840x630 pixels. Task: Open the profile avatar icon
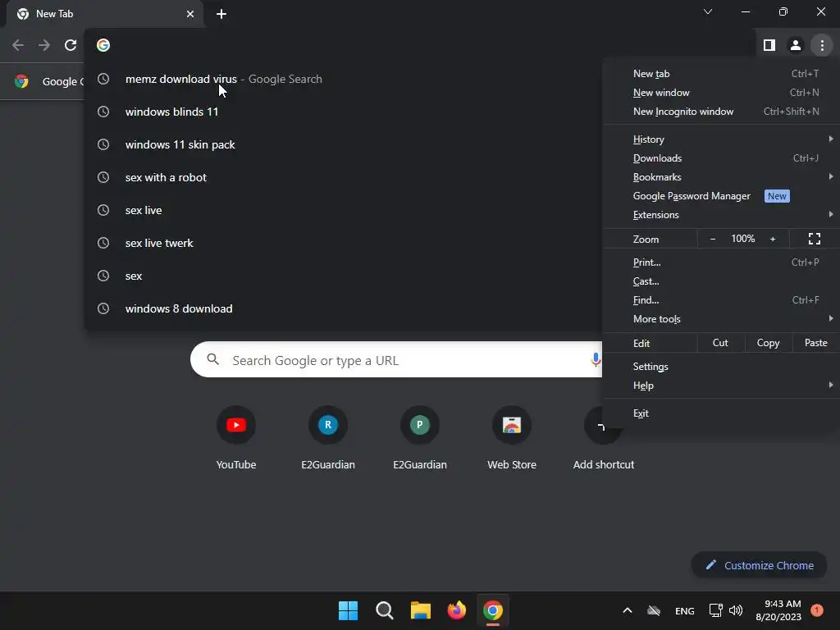(x=796, y=45)
